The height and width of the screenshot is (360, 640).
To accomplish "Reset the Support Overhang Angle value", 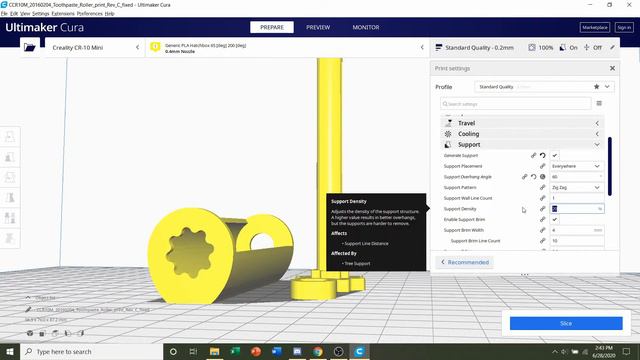I will click(533, 177).
